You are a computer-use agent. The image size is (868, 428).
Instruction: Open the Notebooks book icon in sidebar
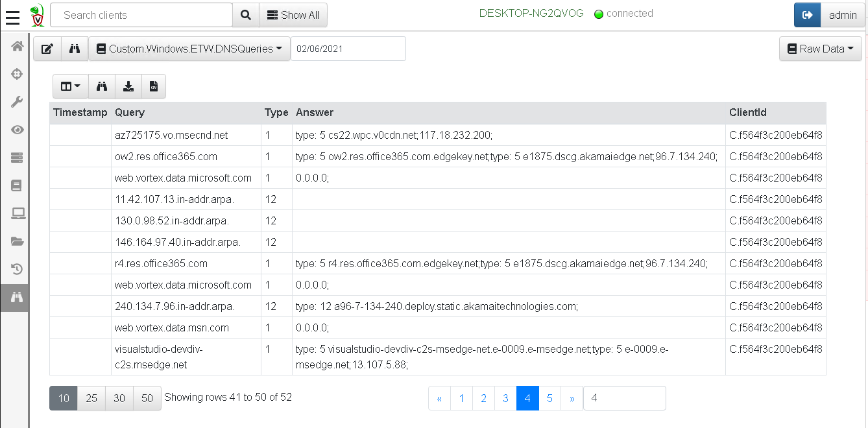[x=16, y=185]
